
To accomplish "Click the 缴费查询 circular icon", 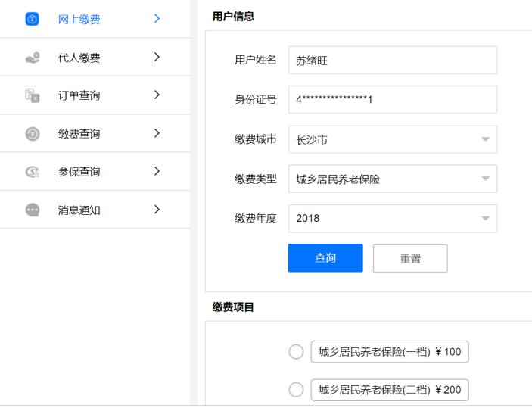I will click(33, 134).
